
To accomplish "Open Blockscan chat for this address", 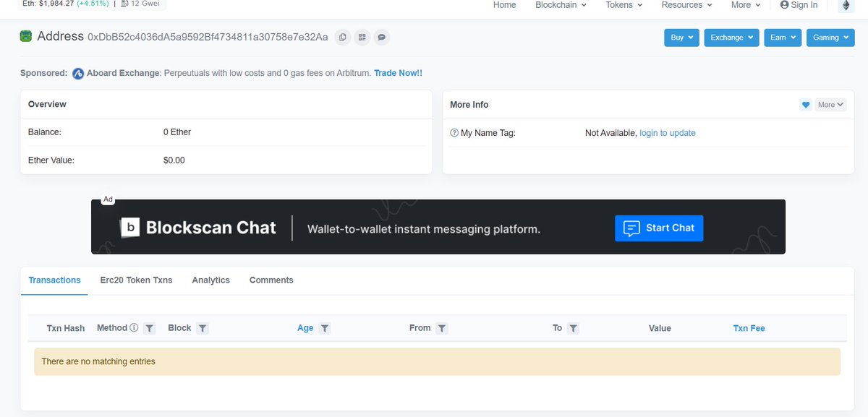I will pos(382,37).
